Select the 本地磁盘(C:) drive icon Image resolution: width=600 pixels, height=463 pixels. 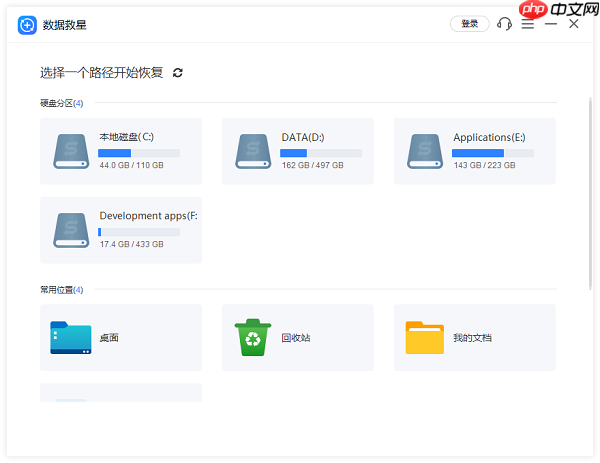coord(71,151)
